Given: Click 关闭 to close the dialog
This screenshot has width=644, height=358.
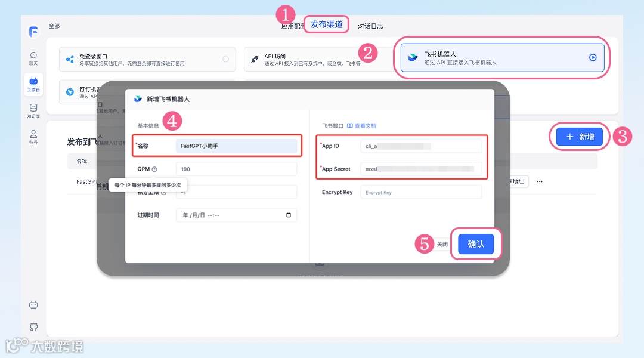Looking at the screenshot, I should tap(442, 244).
